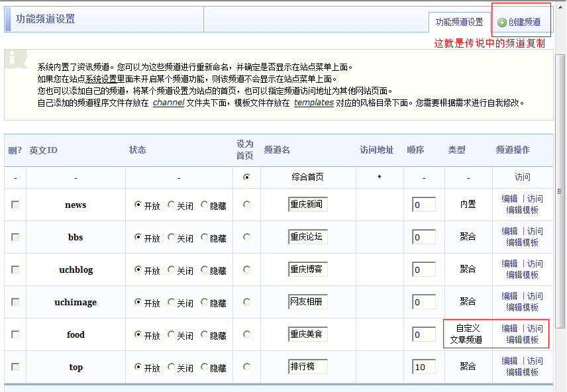The image size is (567, 392).
Task: Tick the delete checkbox for food
Action: tap(15, 334)
